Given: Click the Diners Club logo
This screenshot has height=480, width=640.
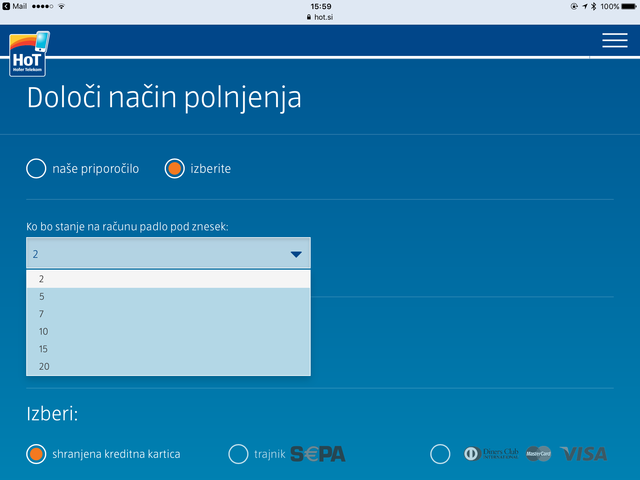Looking at the screenshot, I should pyautogui.click(x=491, y=454).
